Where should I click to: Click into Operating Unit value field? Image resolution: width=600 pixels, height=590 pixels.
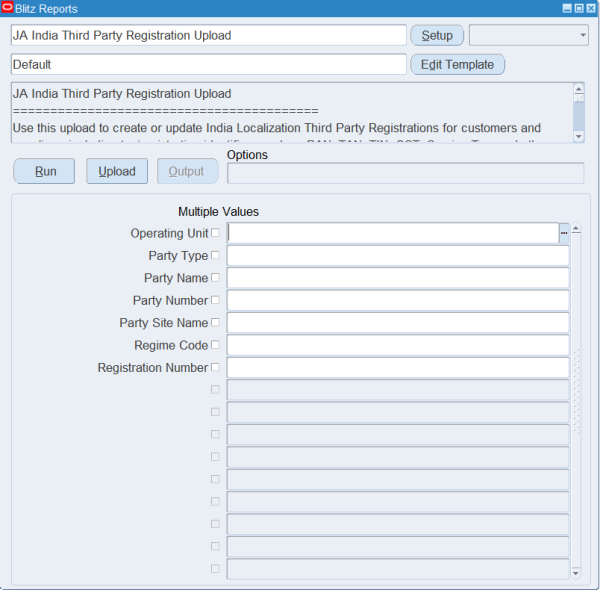click(x=393, y=233)
